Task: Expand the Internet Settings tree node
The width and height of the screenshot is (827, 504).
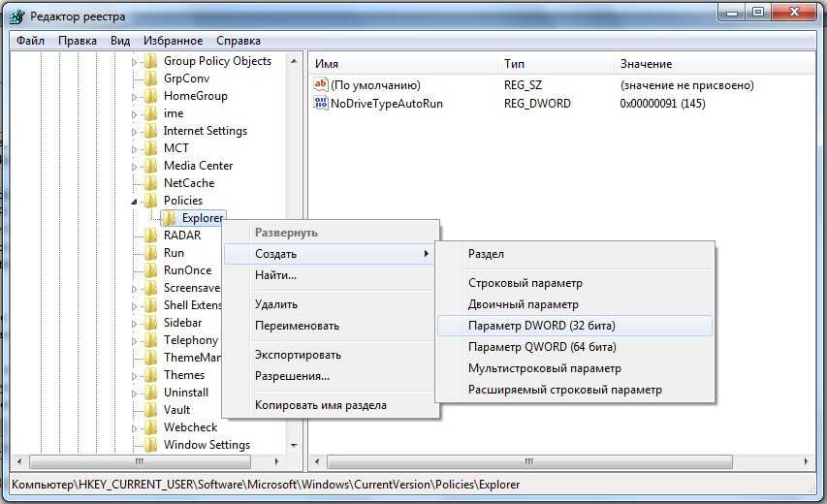Action: pos(135,131)
